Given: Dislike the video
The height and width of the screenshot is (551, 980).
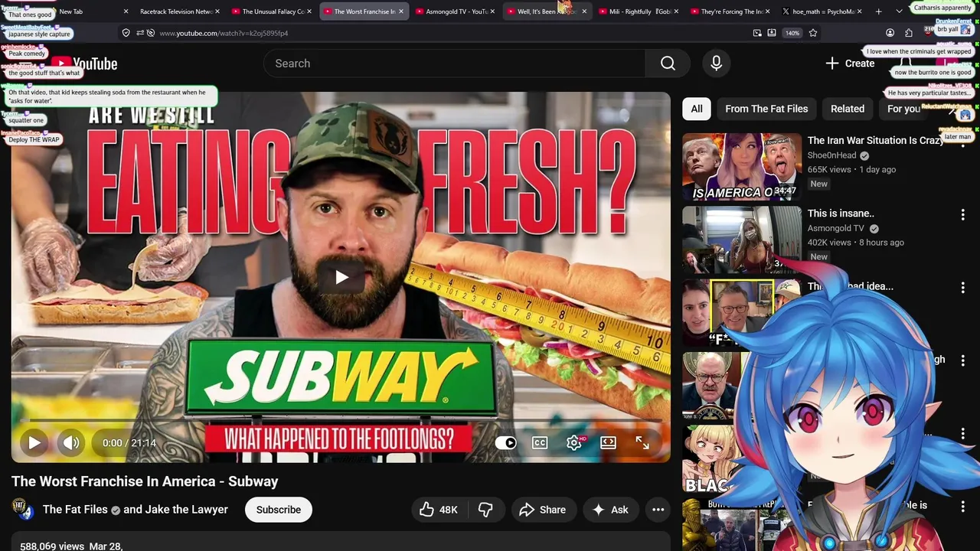Looking at the screenshot, I should coord(485,510).
